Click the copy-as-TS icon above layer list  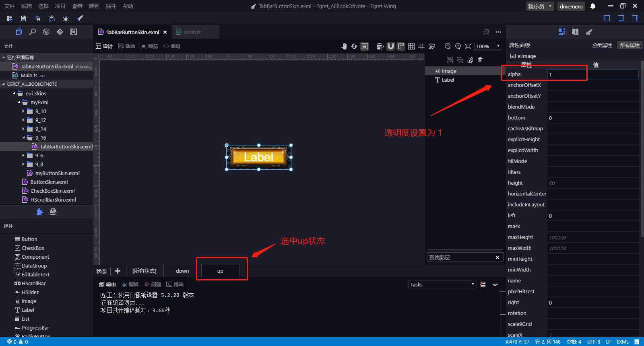(470, 60)
